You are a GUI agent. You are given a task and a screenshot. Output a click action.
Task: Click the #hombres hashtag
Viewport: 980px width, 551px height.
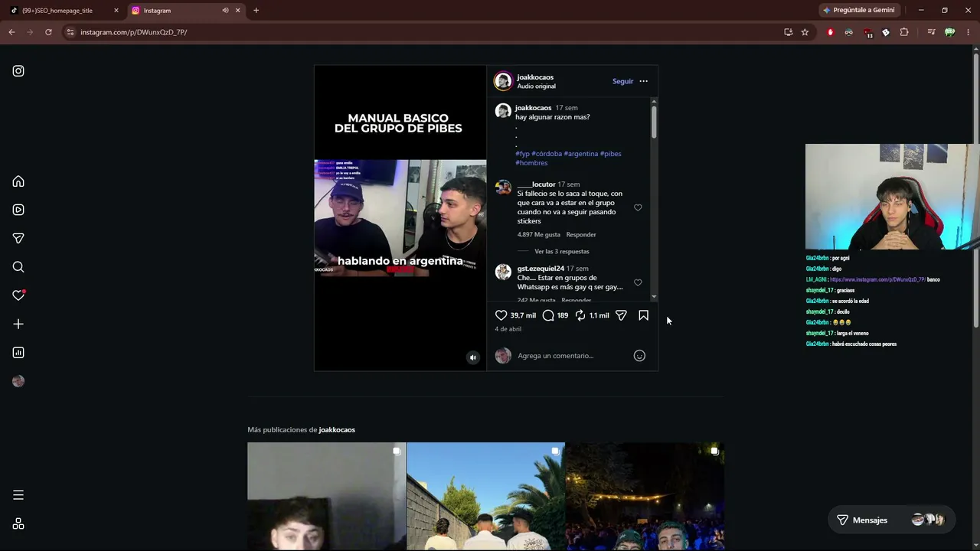[531, 163]
